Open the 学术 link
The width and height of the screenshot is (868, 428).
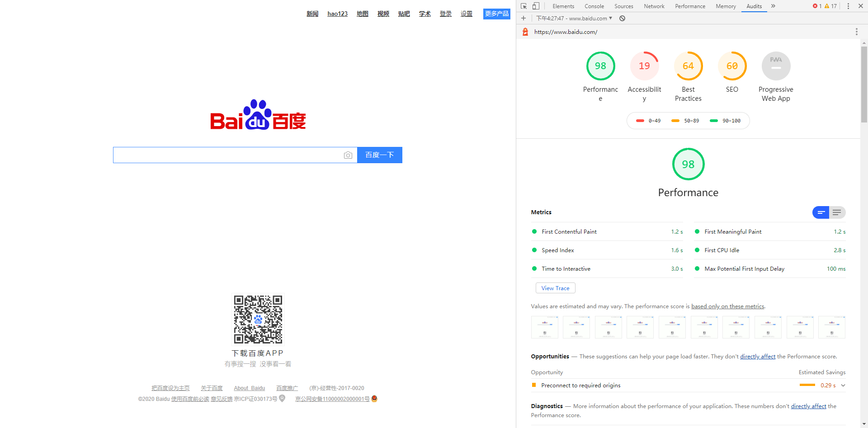pos(425,14)
